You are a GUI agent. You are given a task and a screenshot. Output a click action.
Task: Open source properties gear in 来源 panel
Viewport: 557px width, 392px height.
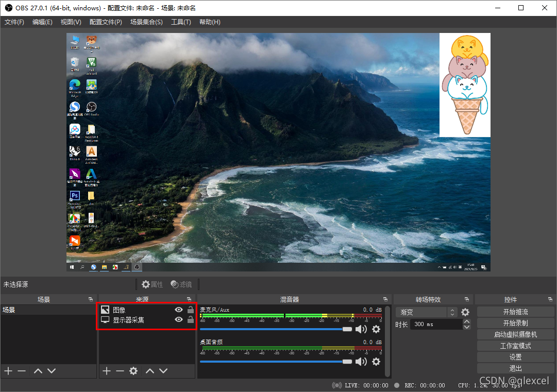point(133,371)
